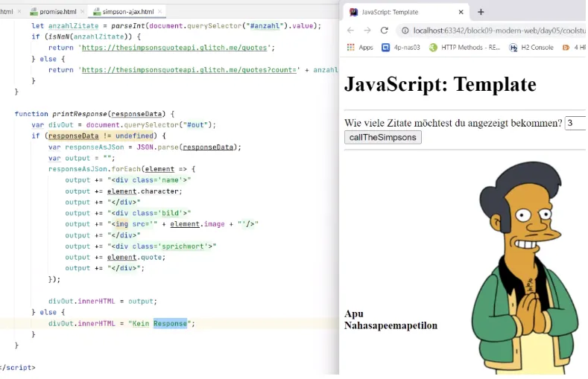
Task: Click the img src string line in code
Action: 162,224
